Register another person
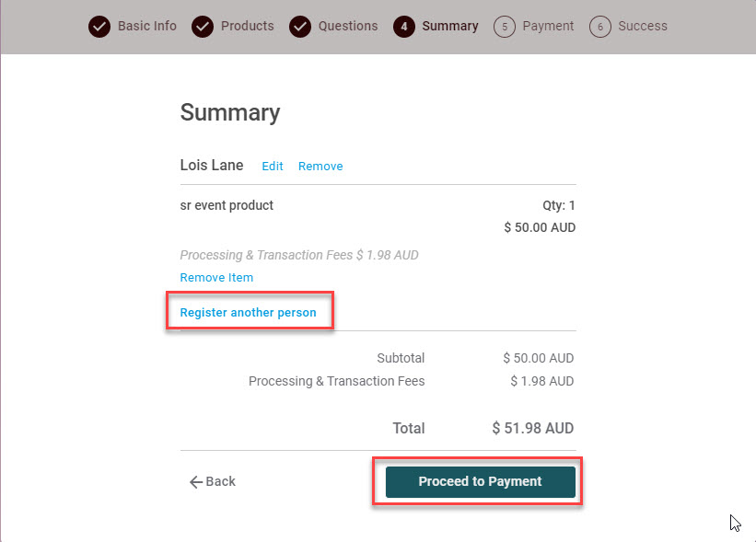 pos(248,313)
